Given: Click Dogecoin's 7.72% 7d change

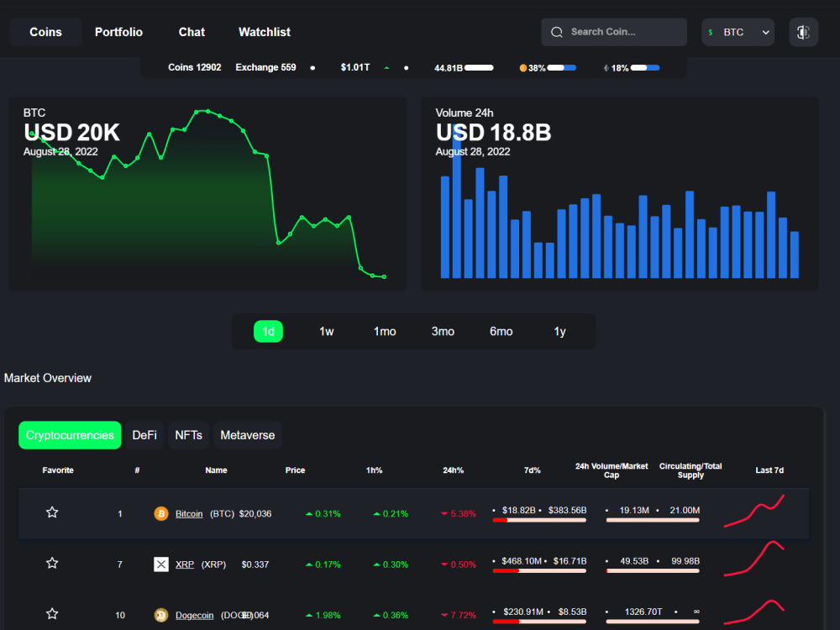Looking at the screenshot, I should 459,615.
